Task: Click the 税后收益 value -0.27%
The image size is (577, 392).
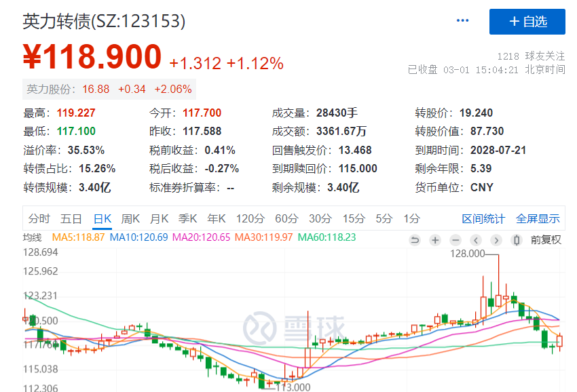Action: coord(221,168)
